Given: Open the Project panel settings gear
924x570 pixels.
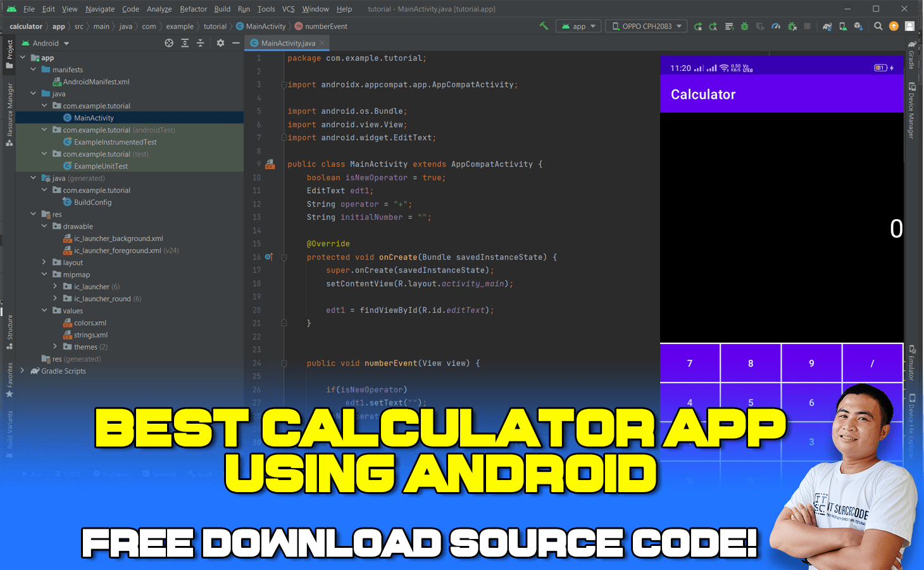Looking at the screenshot, I should coord(220,42).
